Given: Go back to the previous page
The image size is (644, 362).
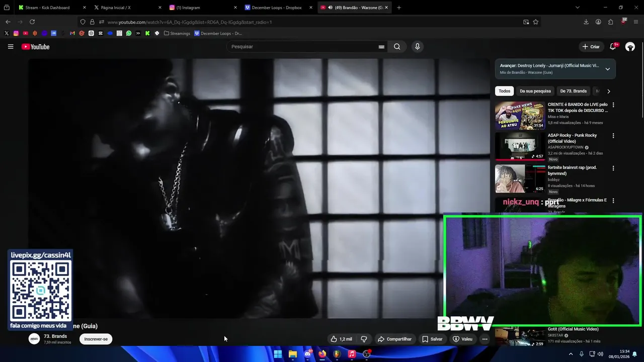Looking at the screenshot, I should pyautogui.click(x=8, y=22).
